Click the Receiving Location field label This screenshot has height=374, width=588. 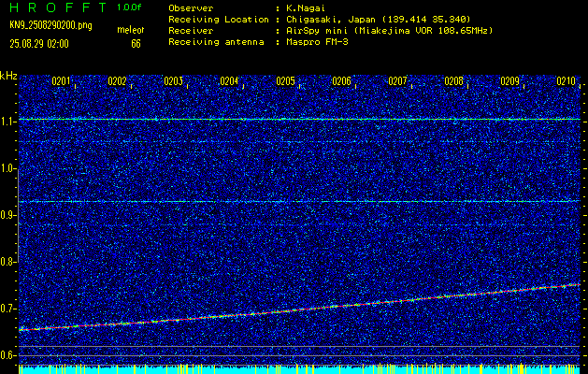pyautogui.click(x=219, y=20)
